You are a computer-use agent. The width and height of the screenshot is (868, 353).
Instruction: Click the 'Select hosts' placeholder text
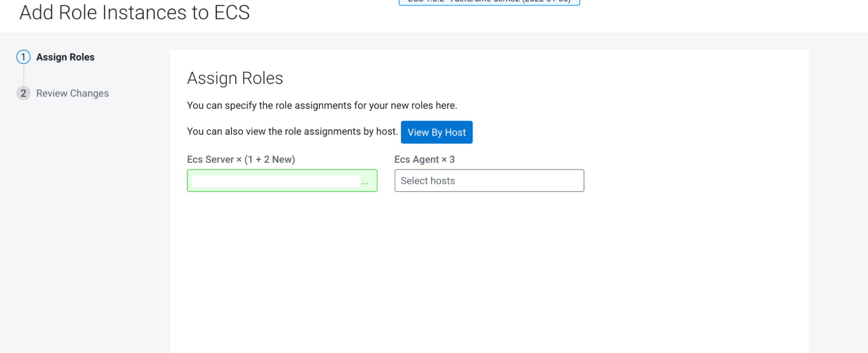click(428, 181)
